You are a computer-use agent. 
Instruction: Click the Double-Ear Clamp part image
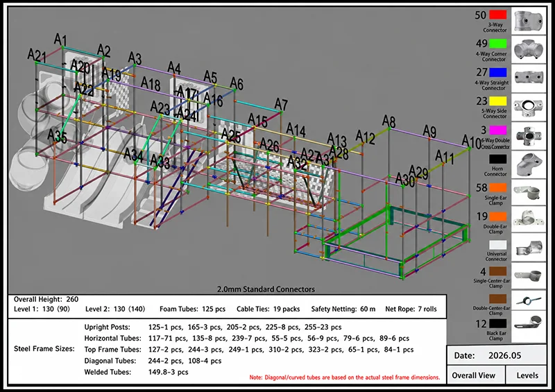tap(529, 219)
